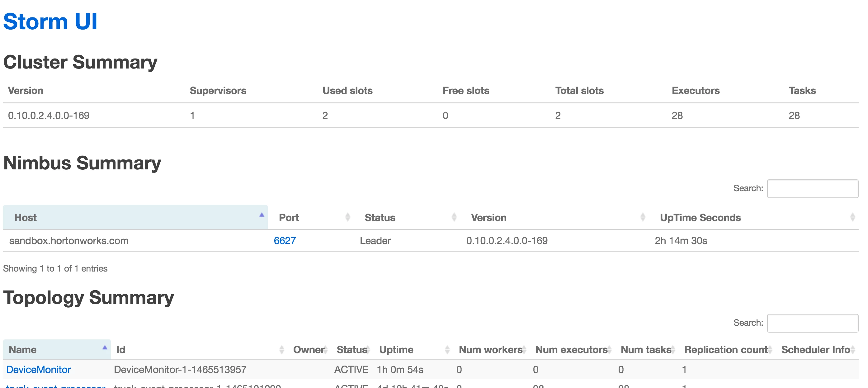Screen dimensions: 868x388
Task: Open the DeviceMonitor topology
Action: [x=38, y=369]
